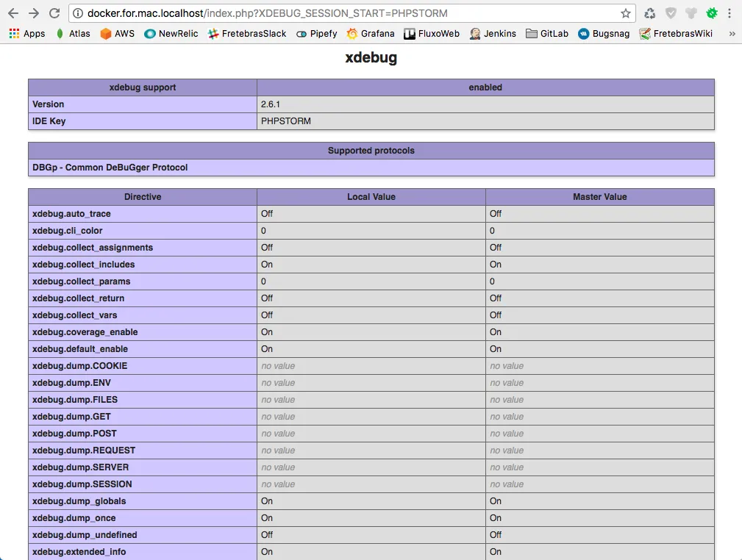Open the FretebrasWiki bookmark
This screenshot has width=742, height=560.
click(x=676, y=34)
